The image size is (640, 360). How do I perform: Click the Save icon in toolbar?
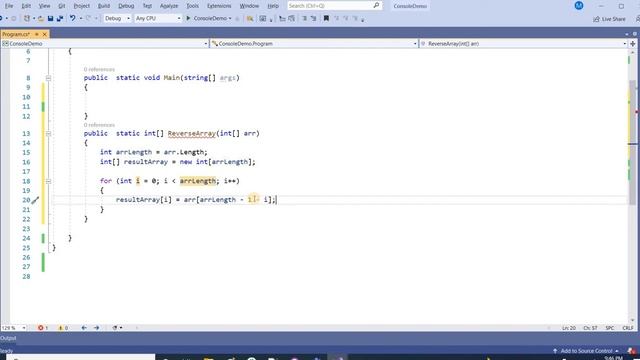(51, 18)
